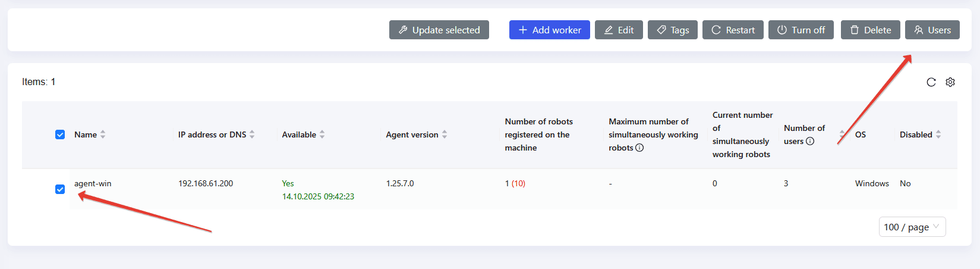Click info icon beside Number of users
980x269 pixels.
[810, 141]
